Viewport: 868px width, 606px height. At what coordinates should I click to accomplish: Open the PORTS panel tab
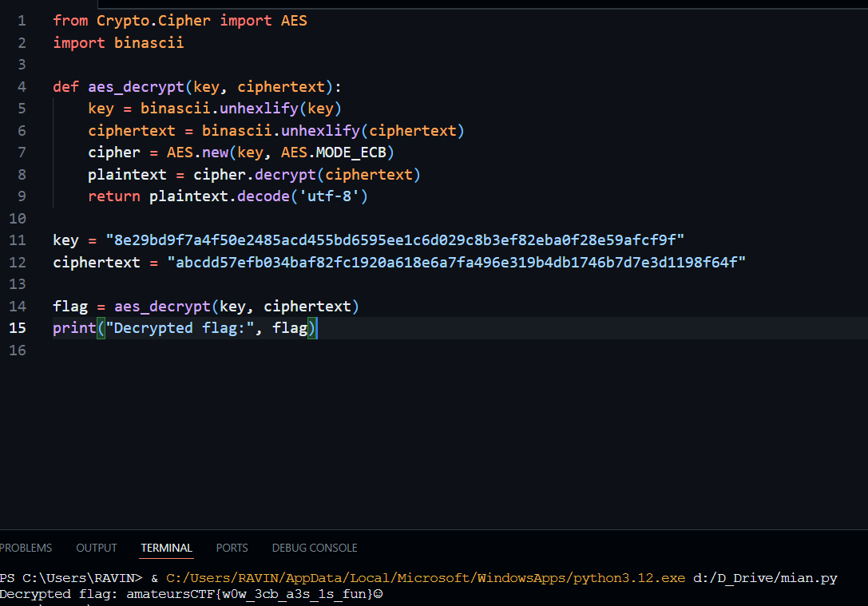(x=232, y=548)
